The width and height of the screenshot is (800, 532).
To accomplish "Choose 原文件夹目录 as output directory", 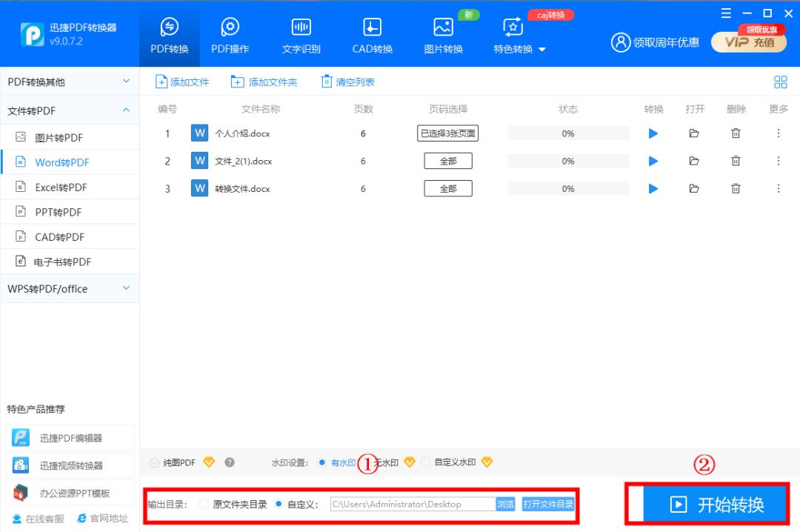I will (x=204, y=504).
